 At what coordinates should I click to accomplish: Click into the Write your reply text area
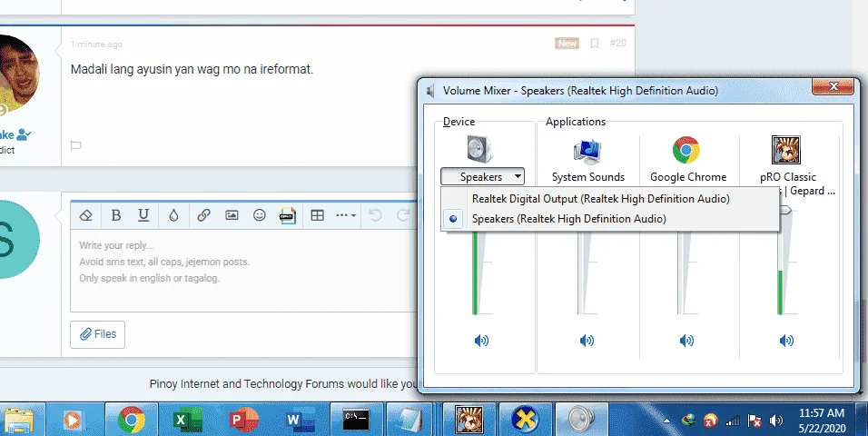[243, 271]
